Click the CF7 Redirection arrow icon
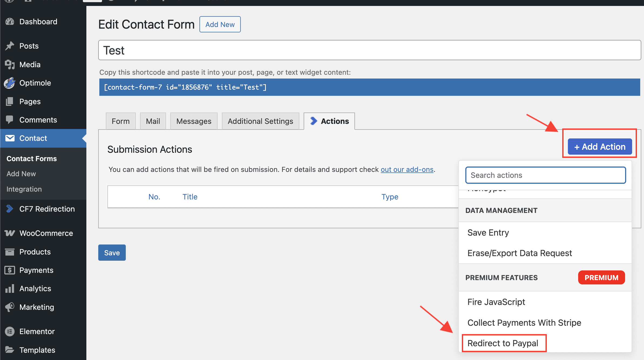This screenshot has width=644, height=360. 10,209
